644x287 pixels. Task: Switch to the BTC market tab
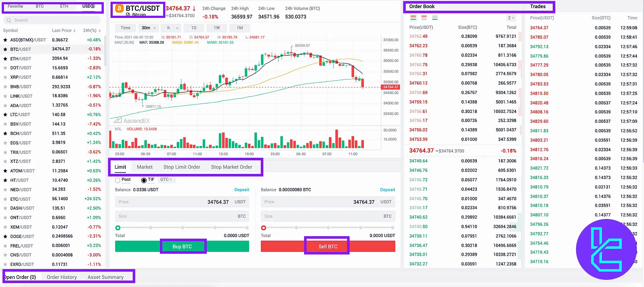pyautogui.click(x=40, y=6)
